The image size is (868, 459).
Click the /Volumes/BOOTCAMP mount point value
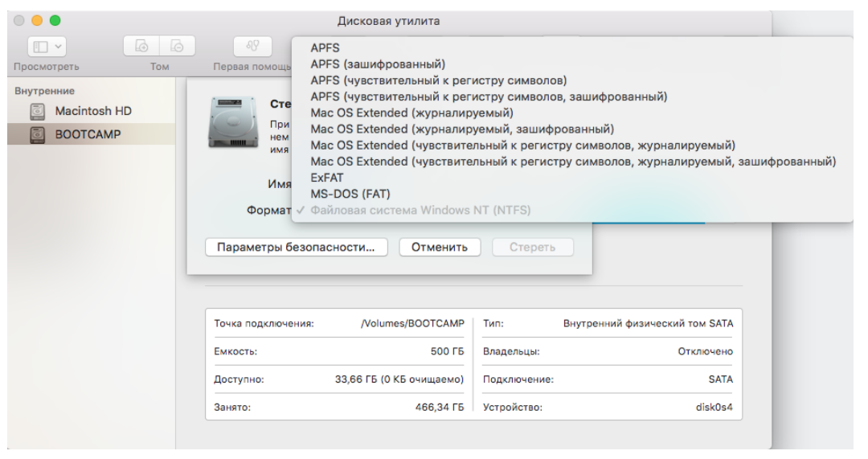[x=412, y=323]
